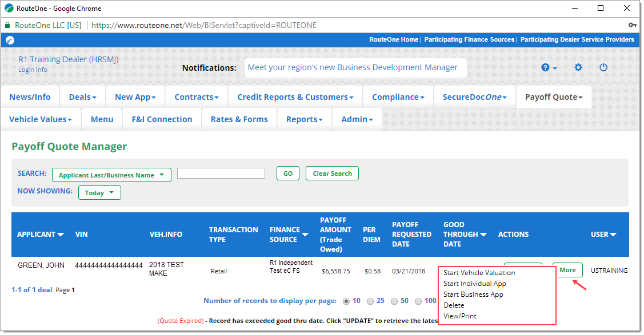Expand the Contracts menu
This screenshot has width=644, height=335.
point(197,97)
